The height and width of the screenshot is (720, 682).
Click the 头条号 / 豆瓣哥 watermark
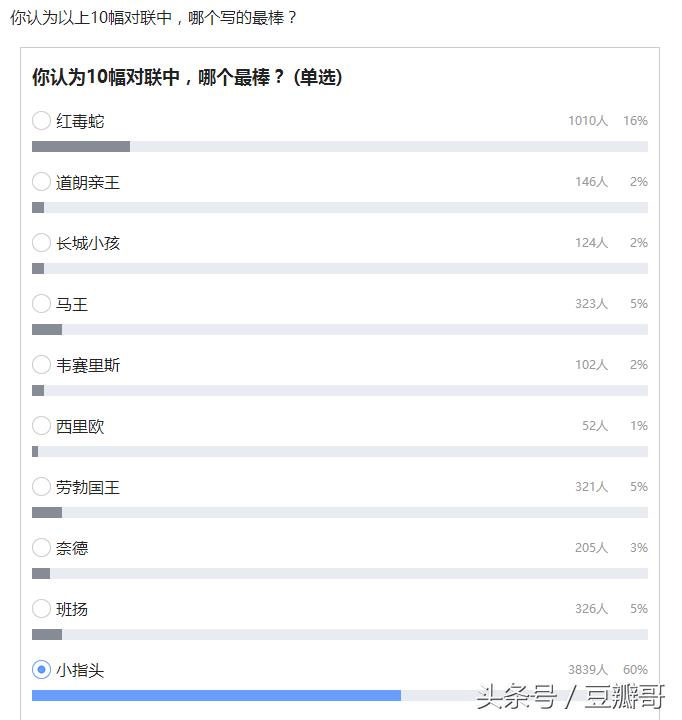click(x=571, y=696)
